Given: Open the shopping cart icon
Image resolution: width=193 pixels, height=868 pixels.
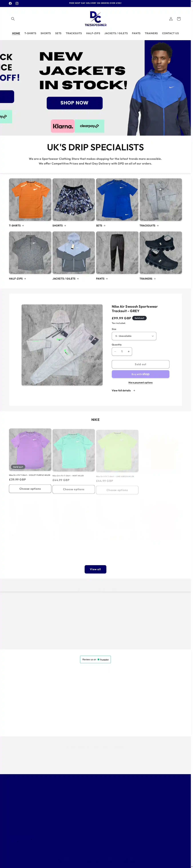Looking at the screenshot, I should tap(179, 19).
